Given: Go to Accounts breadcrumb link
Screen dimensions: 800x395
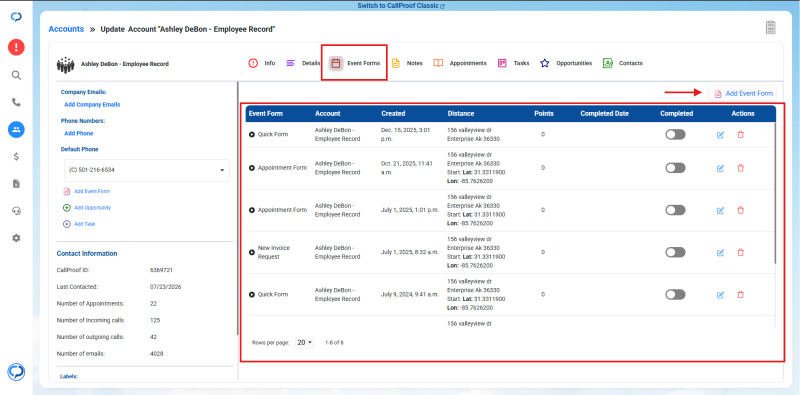Looking at the screenshot, I should pyautogui.click(x=66, y=29).
